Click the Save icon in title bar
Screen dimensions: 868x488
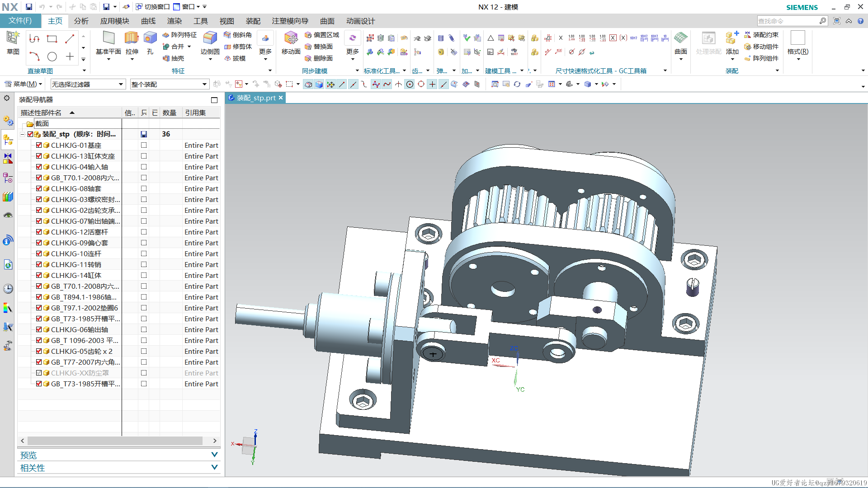[29, 7]
